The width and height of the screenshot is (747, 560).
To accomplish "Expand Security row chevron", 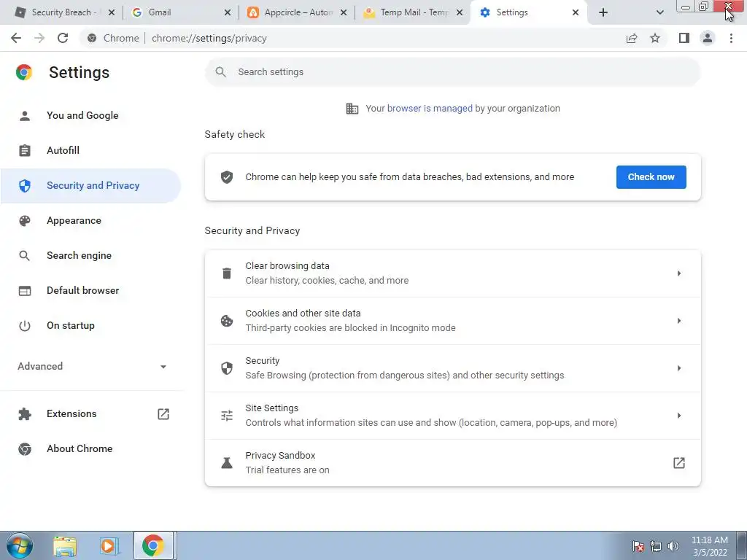I will (679, 368).
